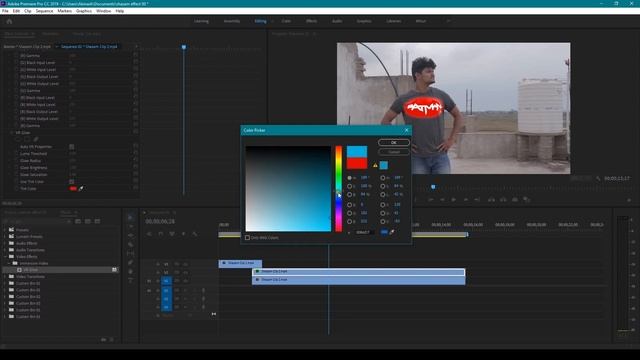This screenshot has width=640, height=360.
Task: Select Shazam Clip on V3 track
Action: pyautogui.click(x=240, y=263)
